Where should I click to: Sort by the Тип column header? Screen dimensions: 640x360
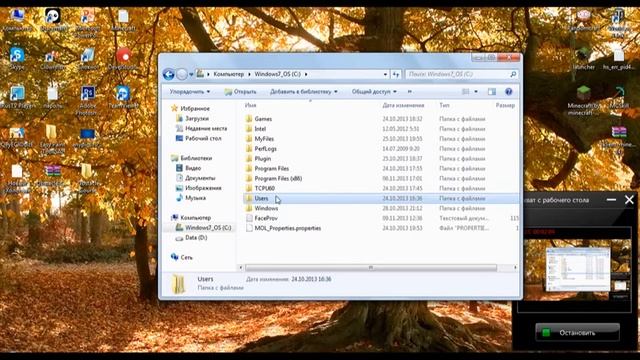point(444,105)
